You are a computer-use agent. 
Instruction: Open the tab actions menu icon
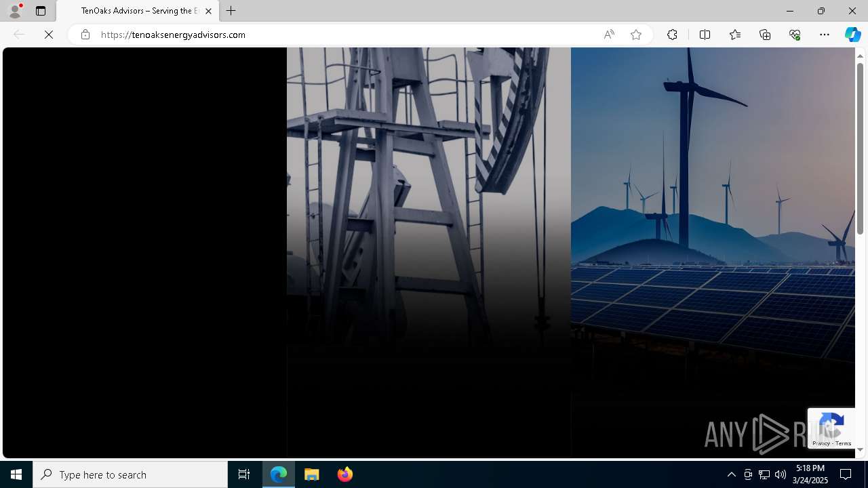pyautogui.click(x=41, y=11)
